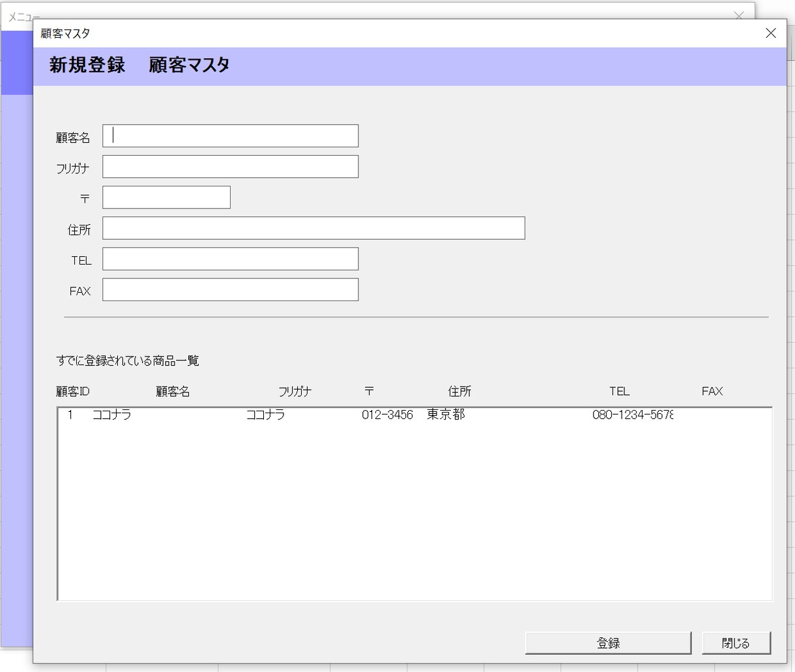Click the 顧客ID column header
Screen dimensions: 795x672
(x=72, y=391)
